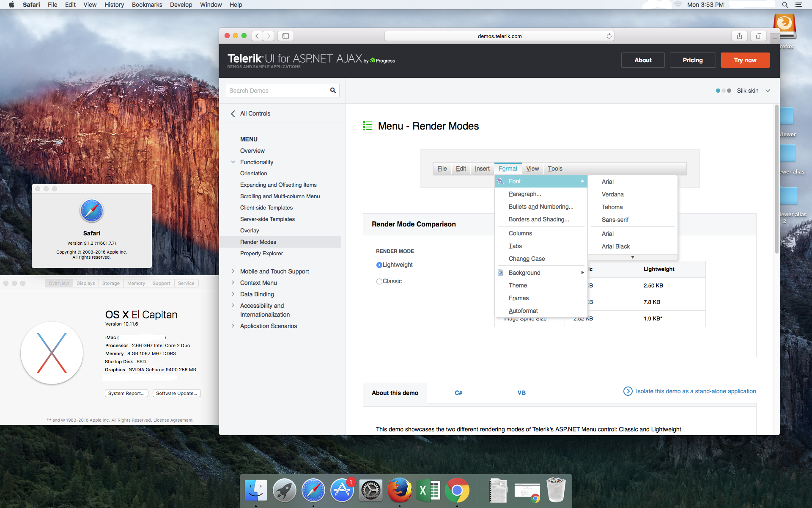Click the Safari reload page icon

point(609,36)
